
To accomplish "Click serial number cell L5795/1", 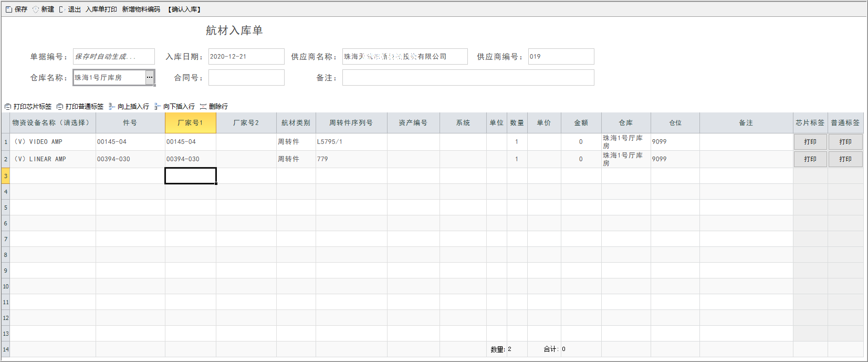I will [x=351, y=142].
